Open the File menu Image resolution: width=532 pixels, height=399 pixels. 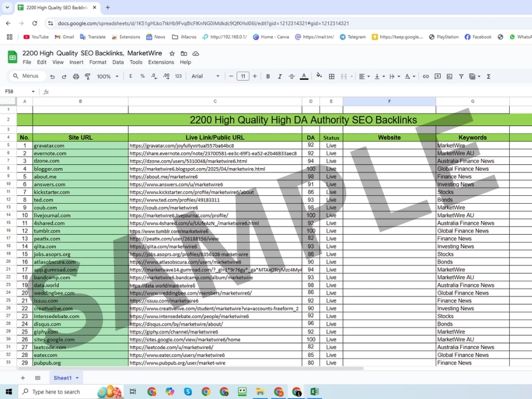pos(27,62)
